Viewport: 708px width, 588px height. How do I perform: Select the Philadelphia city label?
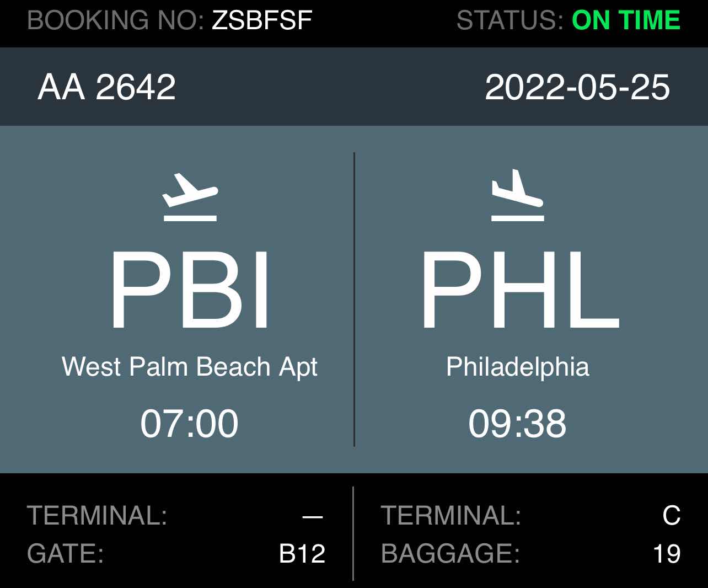[x=518, y=368]
